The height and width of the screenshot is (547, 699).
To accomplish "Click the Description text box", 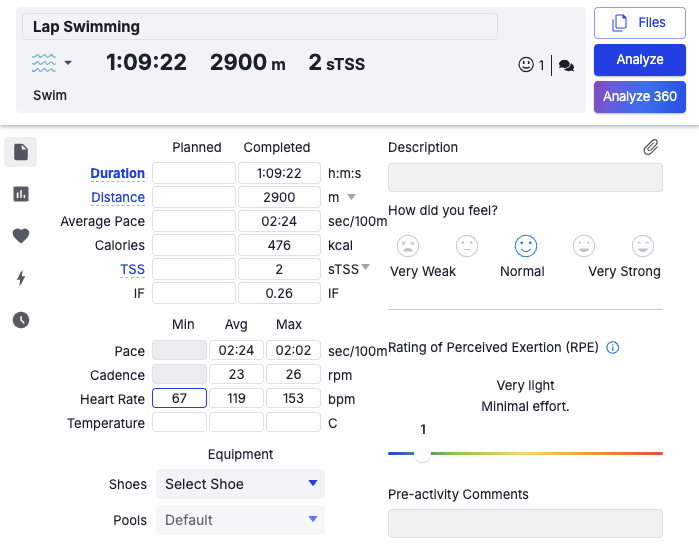I will pos(525,177).
